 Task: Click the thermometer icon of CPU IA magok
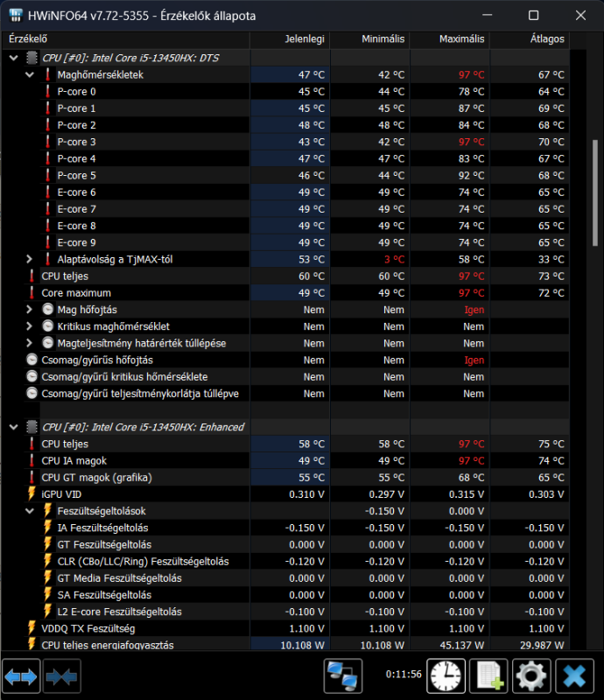[x=32, y=461]
